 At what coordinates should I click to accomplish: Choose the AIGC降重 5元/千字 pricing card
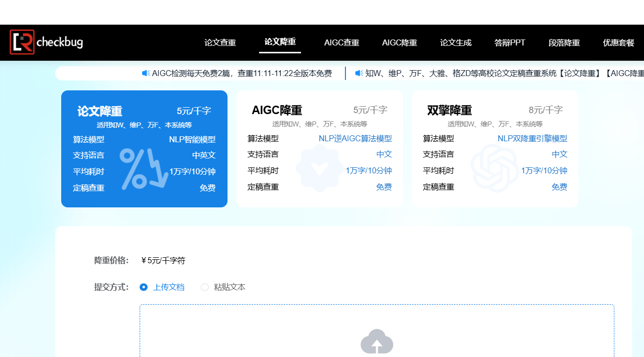[x=320, y=149]
